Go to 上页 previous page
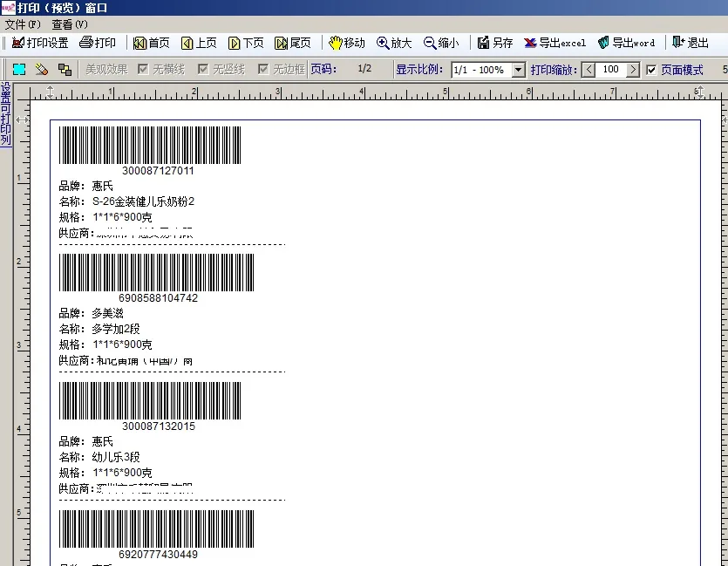 pos(199,43)
